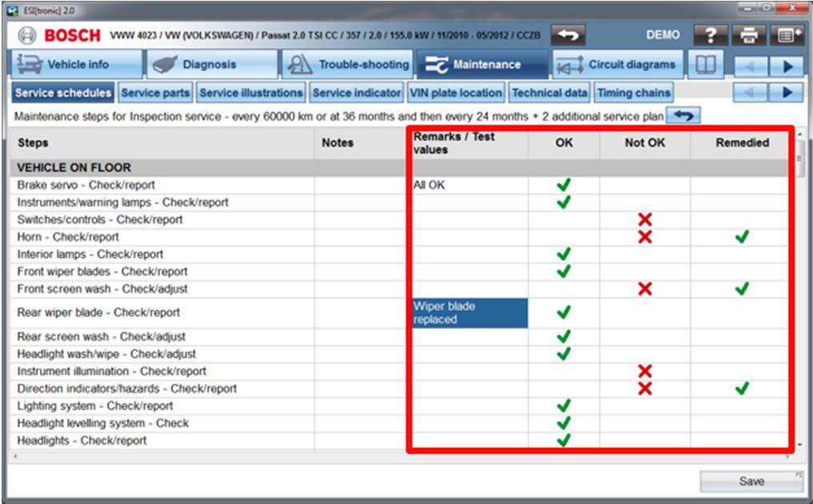The height and width of the screenshot is (504, 813).
Task: Open Circuit diagrams tab
Action: [617, 65]
